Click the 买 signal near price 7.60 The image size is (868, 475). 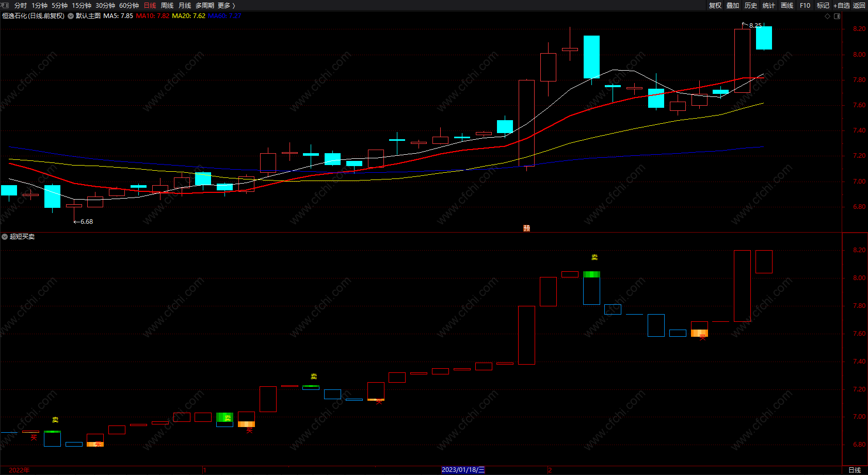(702, 337)
